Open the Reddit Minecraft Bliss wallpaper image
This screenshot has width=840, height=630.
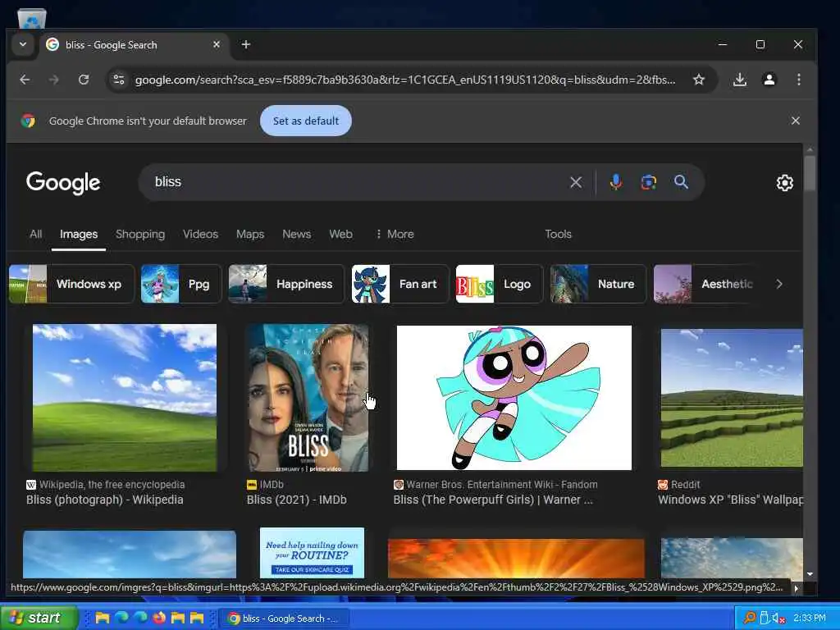[732, 398]
